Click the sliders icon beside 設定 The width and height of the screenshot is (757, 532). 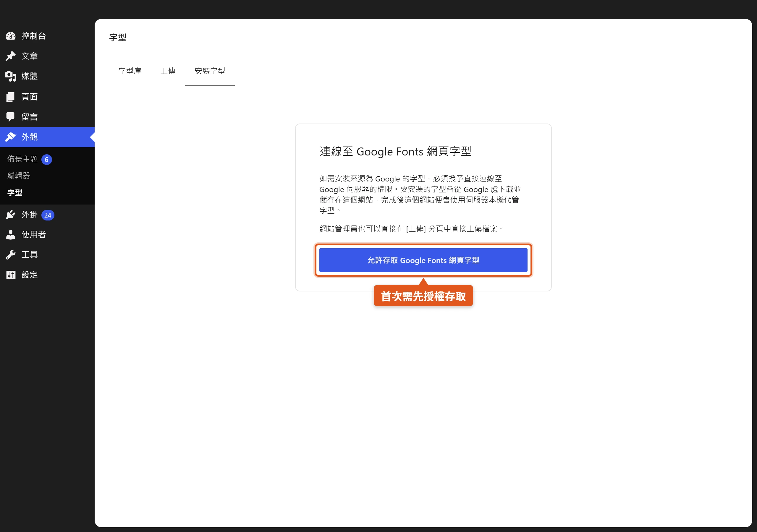pyautogui.click(x=11, y=275)
